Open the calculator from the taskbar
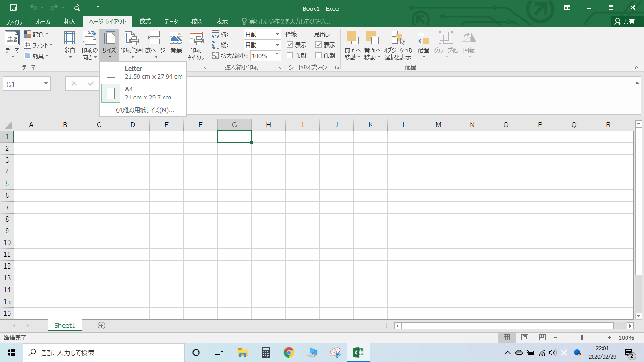644x362 pixels. point(266,353)
